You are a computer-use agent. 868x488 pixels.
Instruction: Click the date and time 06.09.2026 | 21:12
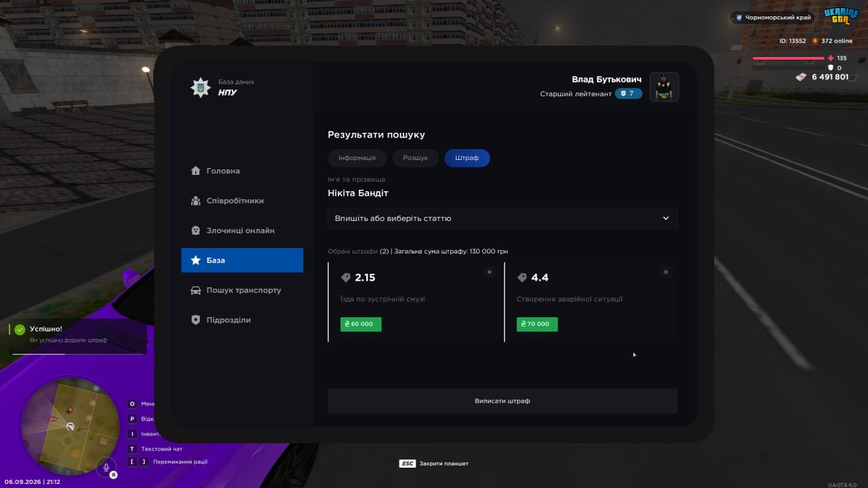coord(33,482)
